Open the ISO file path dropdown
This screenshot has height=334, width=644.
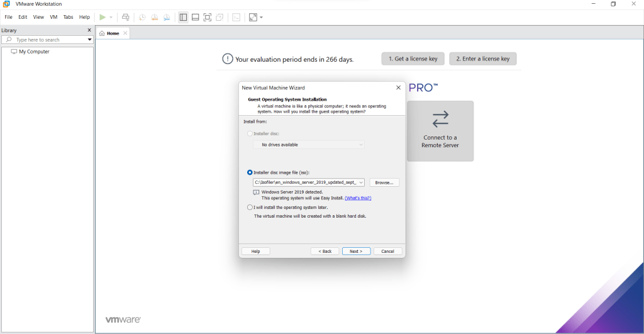(x=361, y=182)
